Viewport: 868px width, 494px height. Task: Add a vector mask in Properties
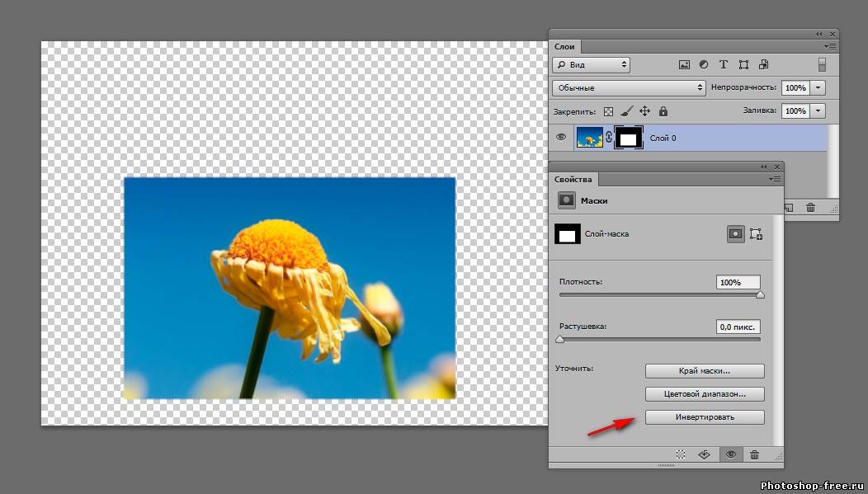coord(756,235)
